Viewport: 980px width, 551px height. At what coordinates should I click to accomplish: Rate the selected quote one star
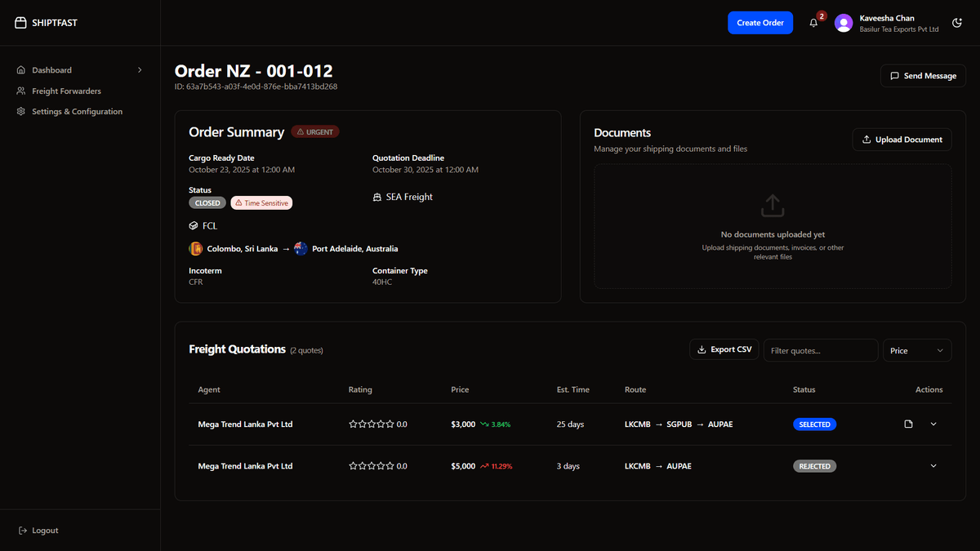pyautogui.click(x=351, y=424)
